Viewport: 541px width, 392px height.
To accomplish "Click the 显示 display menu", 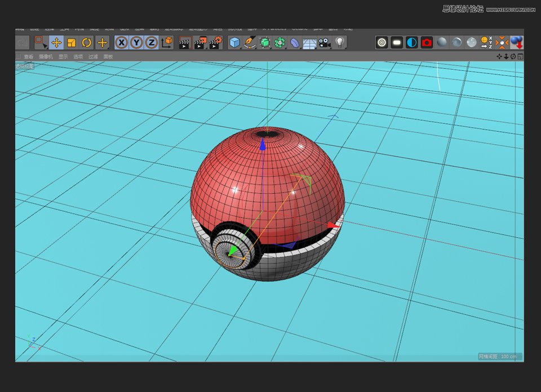I will coord(64,56).
